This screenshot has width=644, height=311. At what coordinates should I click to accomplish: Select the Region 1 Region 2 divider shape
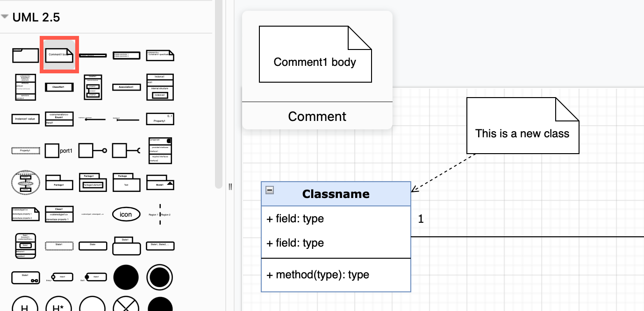pos(160,214)
